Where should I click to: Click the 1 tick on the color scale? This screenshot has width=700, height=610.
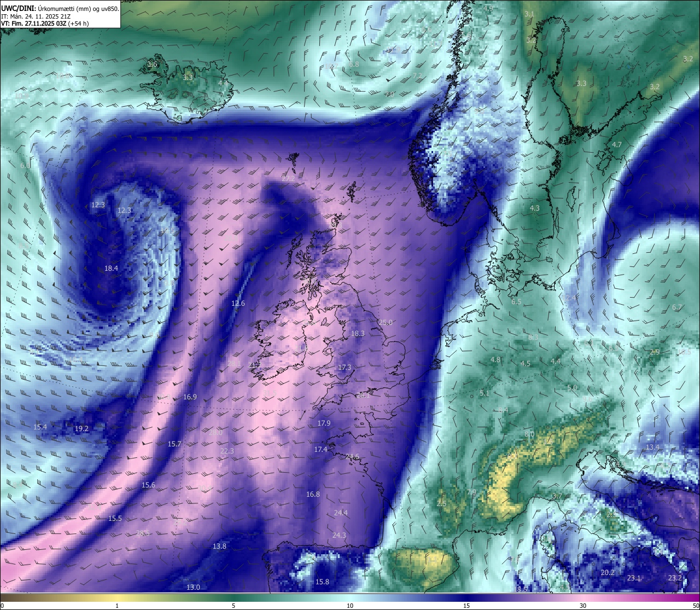click(117, 605)
